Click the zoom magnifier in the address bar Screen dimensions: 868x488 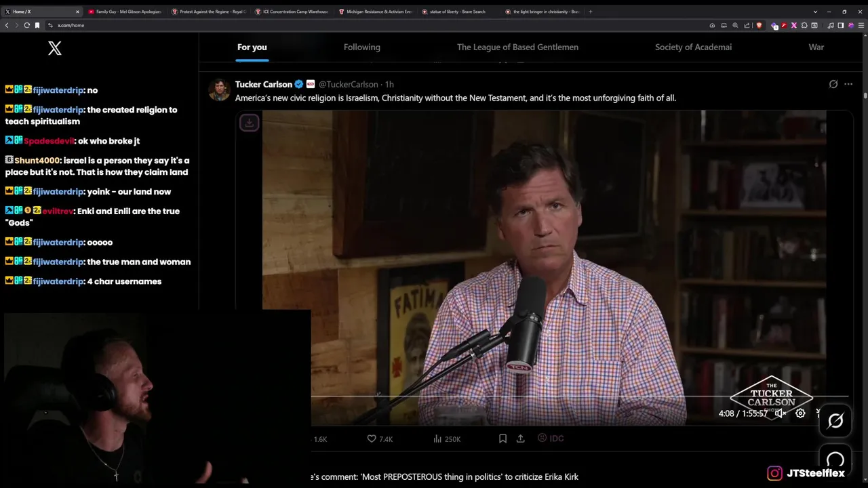tap(735, 25)
